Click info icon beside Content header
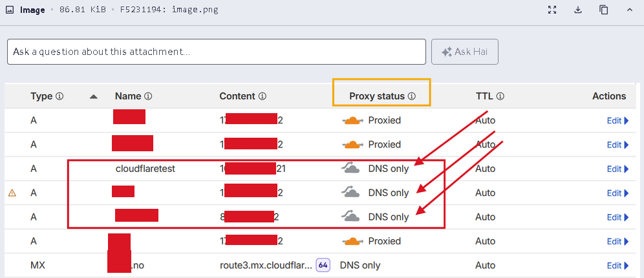Screen dimensions: 644x278 pos(263,96)
